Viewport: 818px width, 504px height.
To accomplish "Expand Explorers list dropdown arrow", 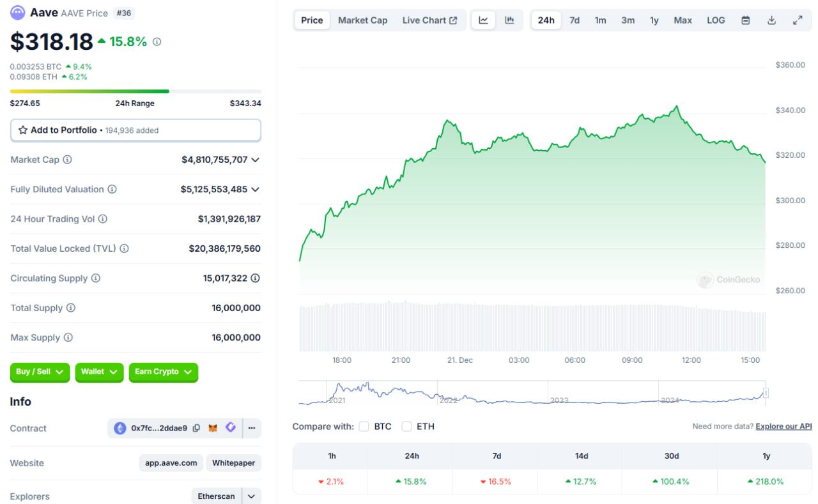I will click(252, 496).
